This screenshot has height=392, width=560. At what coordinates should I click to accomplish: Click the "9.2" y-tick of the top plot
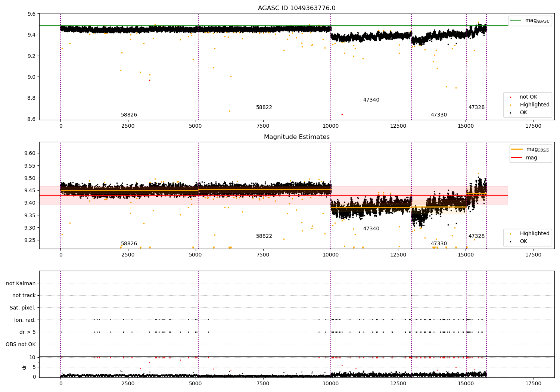(x=32, y=56)
